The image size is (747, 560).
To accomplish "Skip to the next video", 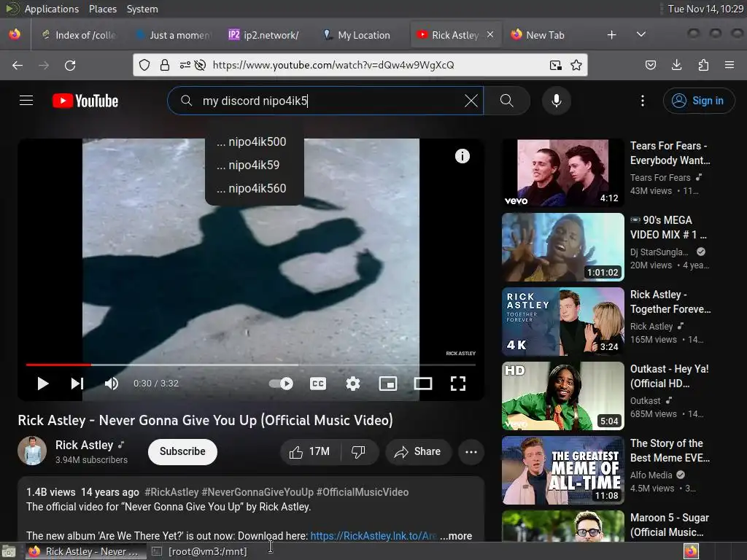I will (77, 384).
